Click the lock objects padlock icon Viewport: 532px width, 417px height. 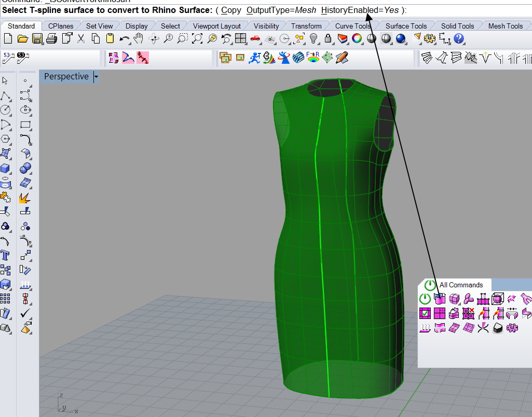tap(328, 39)
